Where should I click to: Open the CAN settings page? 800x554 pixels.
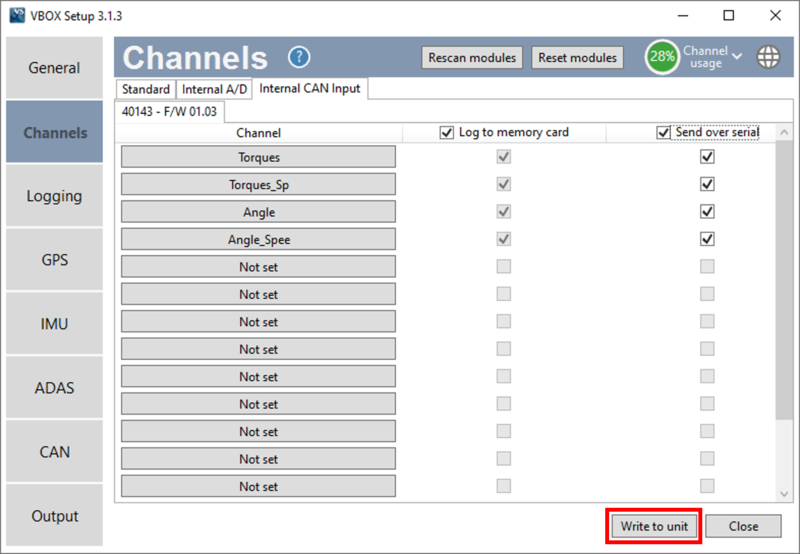54,451
